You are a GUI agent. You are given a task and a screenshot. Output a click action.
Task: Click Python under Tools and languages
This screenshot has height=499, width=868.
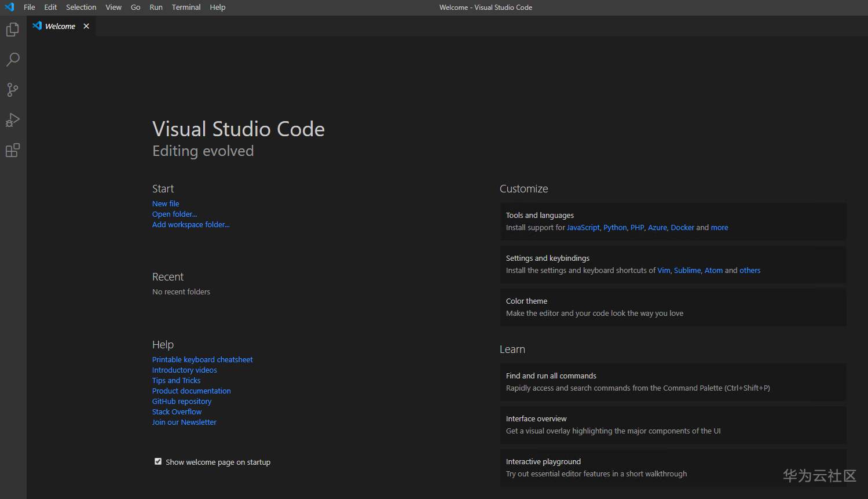pos(614,227)
